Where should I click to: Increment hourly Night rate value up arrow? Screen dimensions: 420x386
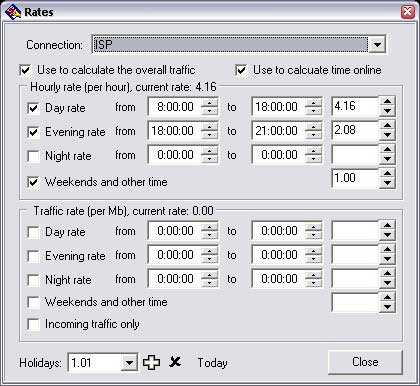(387, 149)
